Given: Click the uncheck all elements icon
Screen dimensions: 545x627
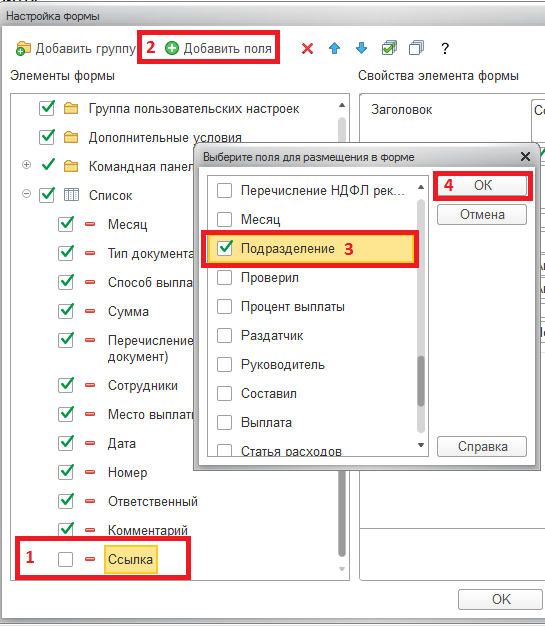Looking at the screenshot, I should coord(416,48).
